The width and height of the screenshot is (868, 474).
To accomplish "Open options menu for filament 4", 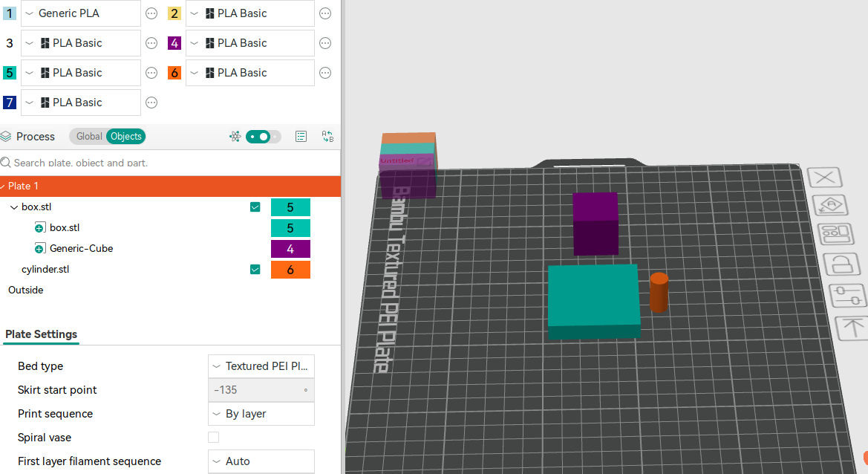I will point(325,43).
